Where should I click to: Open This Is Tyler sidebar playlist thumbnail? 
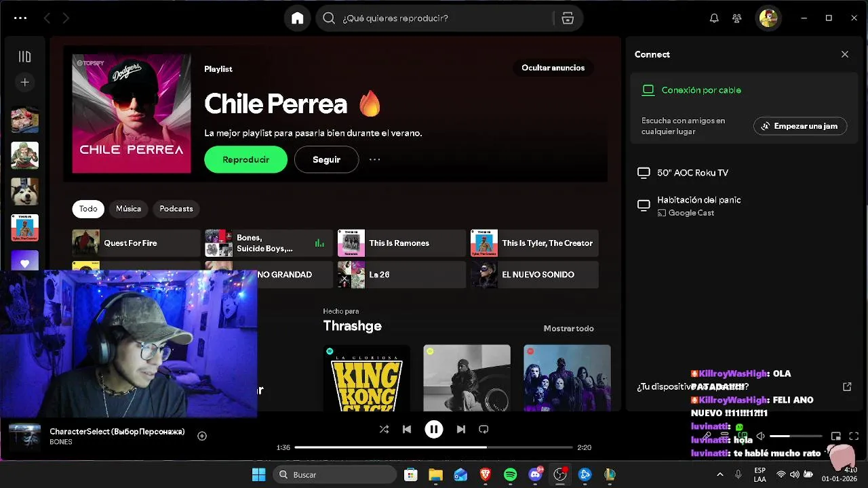pos(24,228)
